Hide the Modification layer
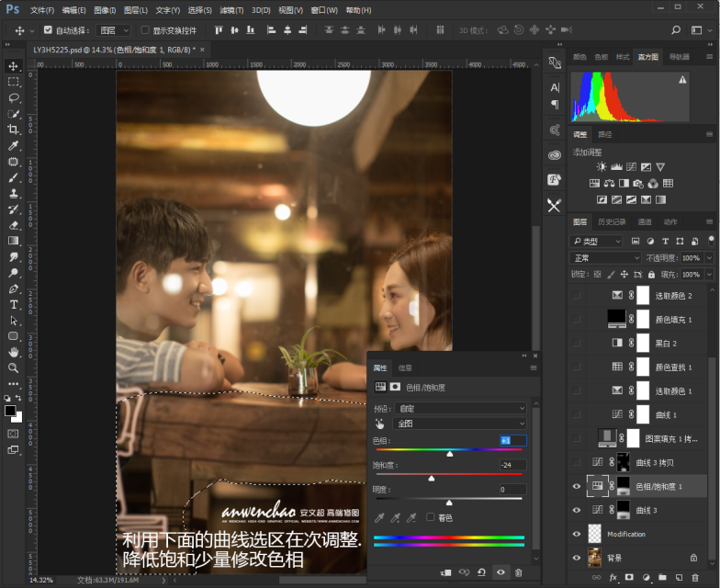This screenshot has height=588, width=720. click(577, 535)
